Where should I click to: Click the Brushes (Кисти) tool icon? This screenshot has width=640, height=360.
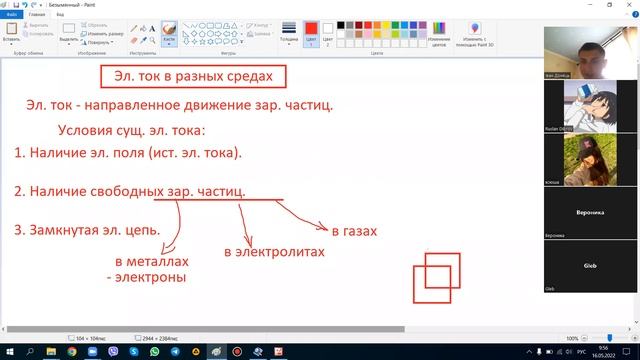[x=169, y=29]
